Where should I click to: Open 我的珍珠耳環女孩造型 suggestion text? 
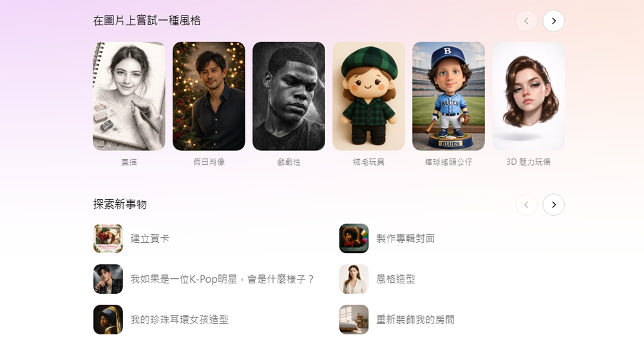(x=179, y=319)
